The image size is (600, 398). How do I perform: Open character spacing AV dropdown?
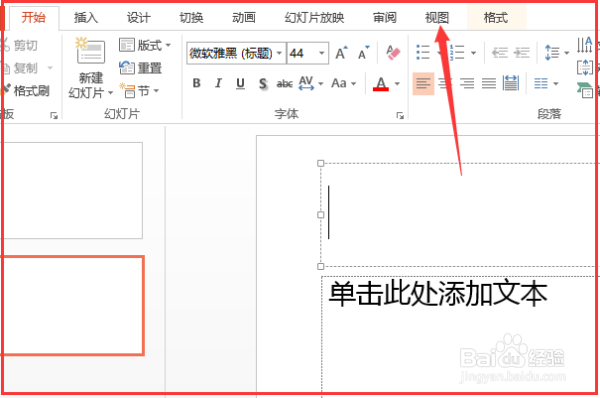point(311,83)
